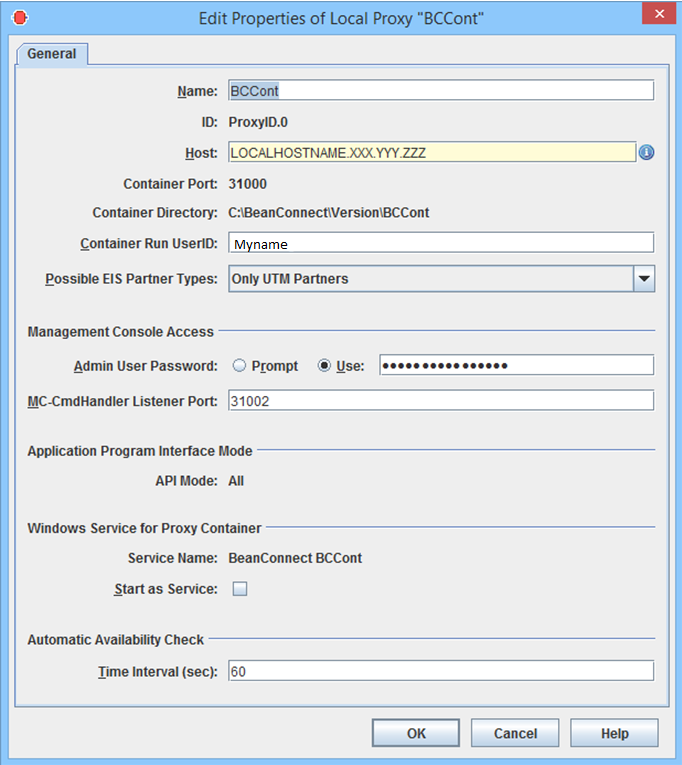
Task: Open the Only UTM Partners combo box
Action: click(x=430, y=279)
